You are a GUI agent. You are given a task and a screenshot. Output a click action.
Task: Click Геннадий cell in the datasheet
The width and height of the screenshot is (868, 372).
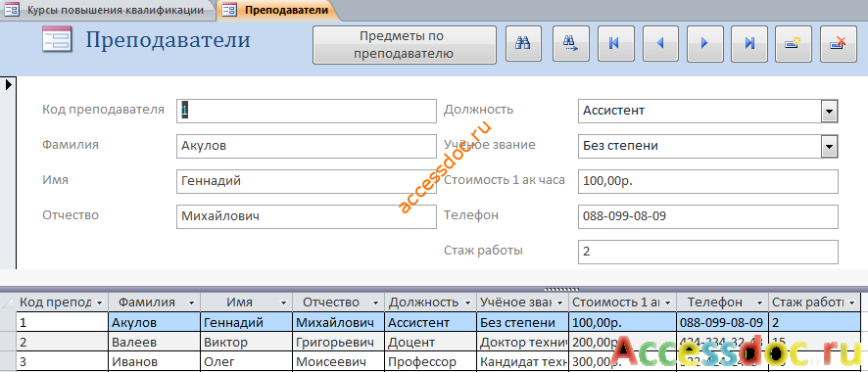point(246,322)
